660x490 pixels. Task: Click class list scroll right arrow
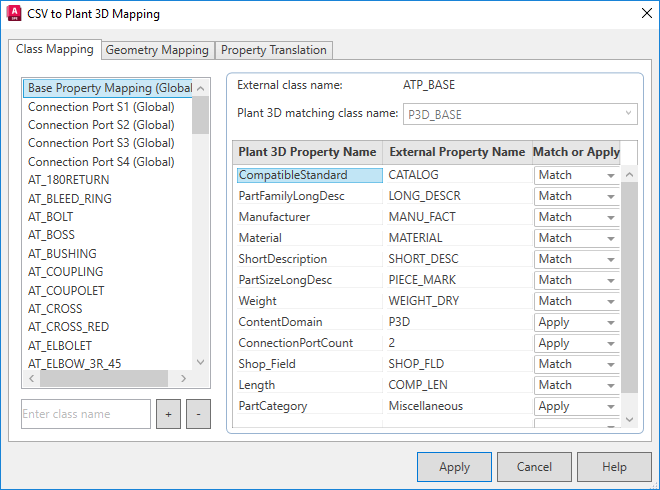(x=183, y=378)
